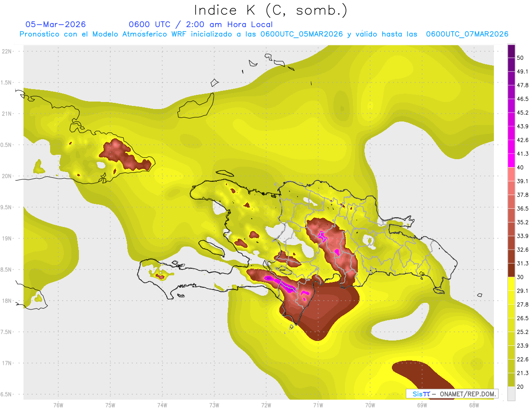Screen dimensions: 532x411
Task: Click the latitude label '21N'
Action: tap(7, 114)
